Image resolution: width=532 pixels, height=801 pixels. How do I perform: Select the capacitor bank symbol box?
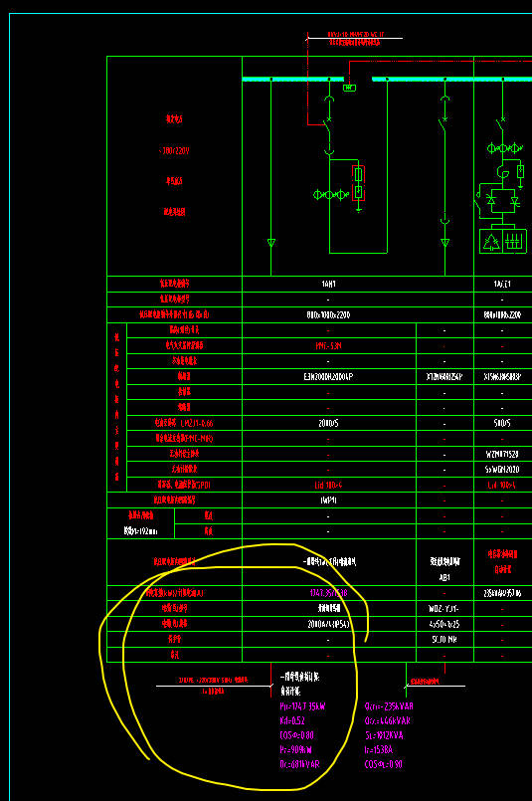(x=503, y=241)
